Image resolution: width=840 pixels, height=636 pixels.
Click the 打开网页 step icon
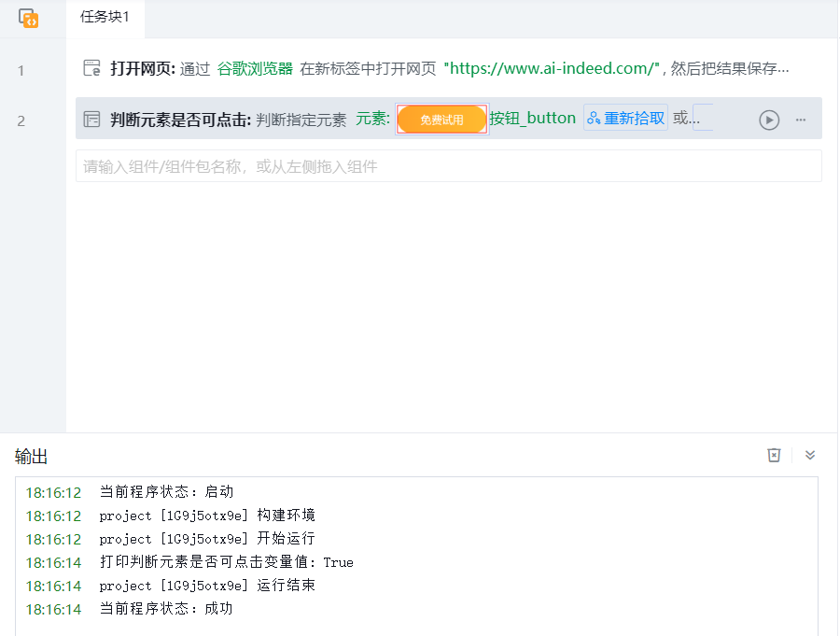pos(91,68)
